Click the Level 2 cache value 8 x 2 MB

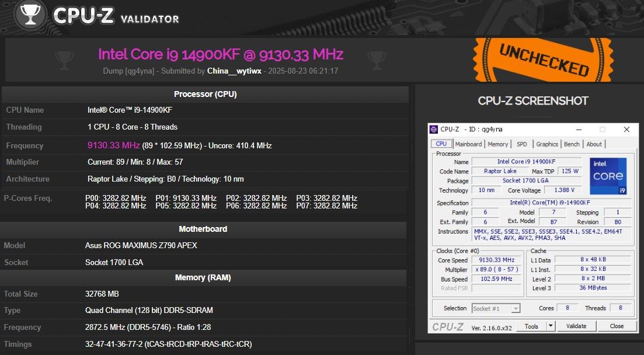[x=593, y=279]
